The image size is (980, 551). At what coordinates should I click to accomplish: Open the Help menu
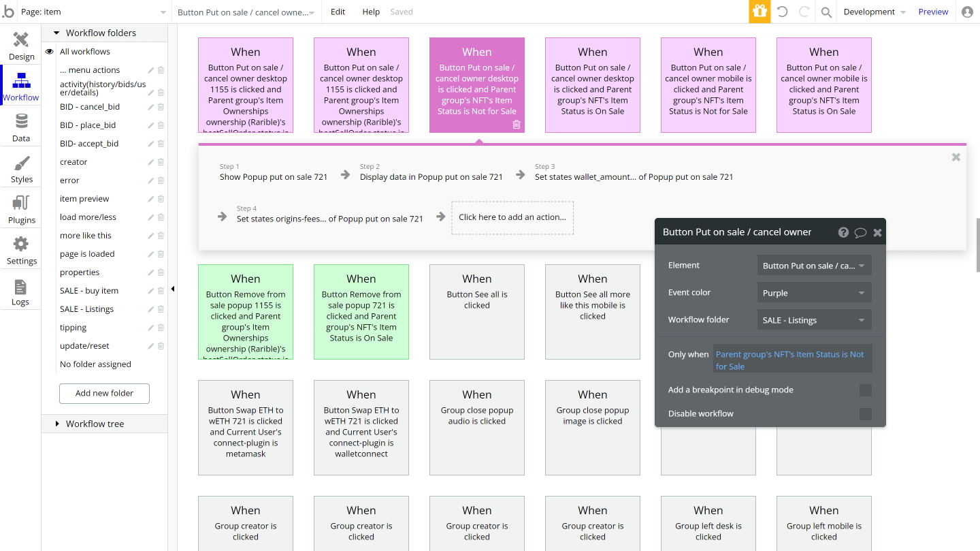[x=370, y=12]
